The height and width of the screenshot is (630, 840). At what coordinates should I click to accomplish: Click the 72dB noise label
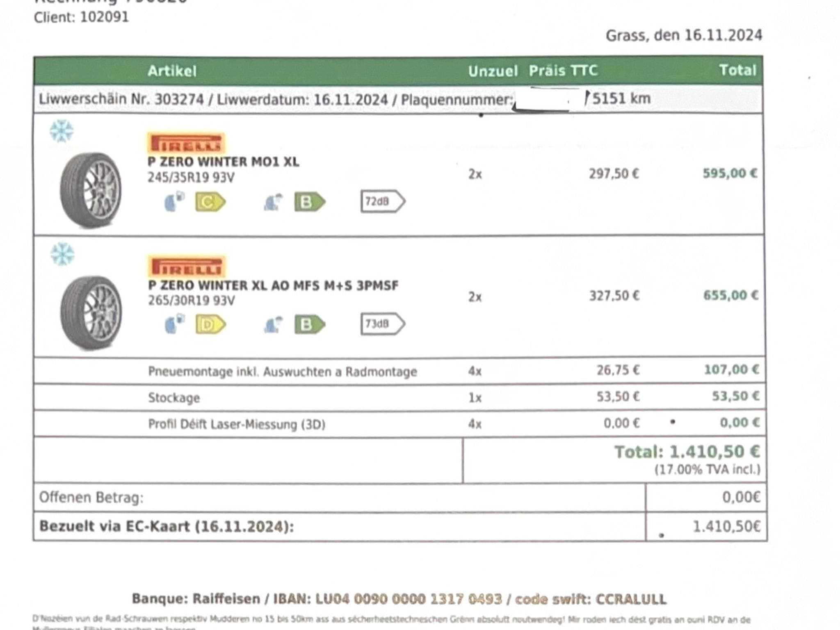pos(383,201)
